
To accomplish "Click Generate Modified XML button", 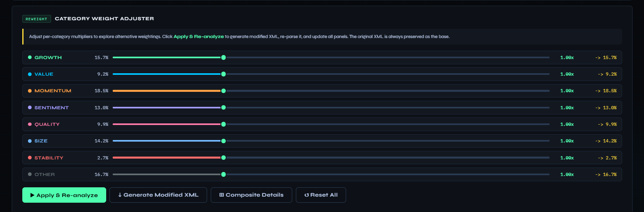I will click(x=158, y=195).
